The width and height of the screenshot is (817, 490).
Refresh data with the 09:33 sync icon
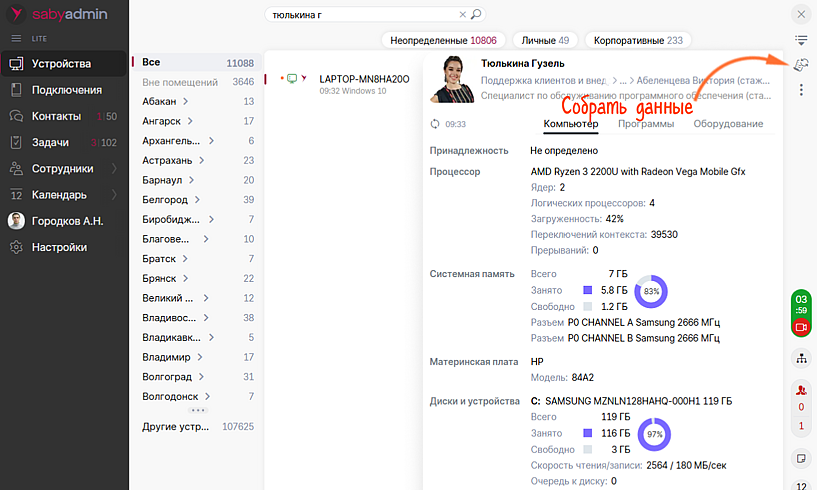pos(434,125)
